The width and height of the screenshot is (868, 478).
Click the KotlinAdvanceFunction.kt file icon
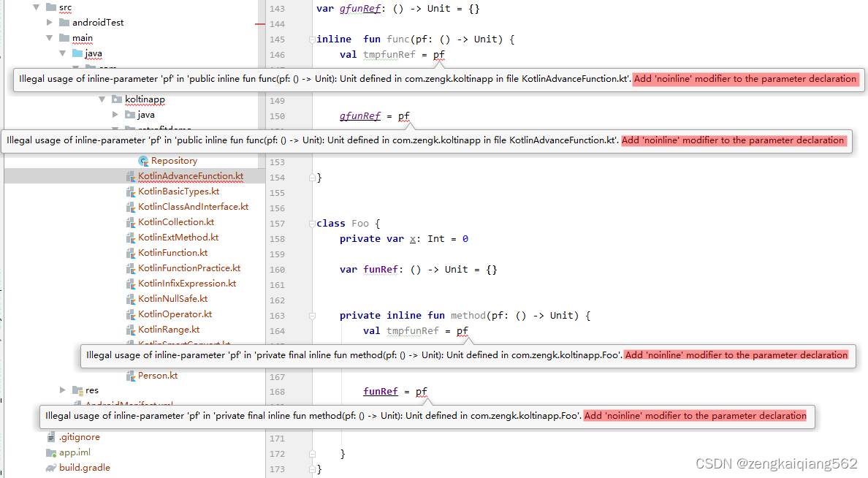(x=131, y=176)
